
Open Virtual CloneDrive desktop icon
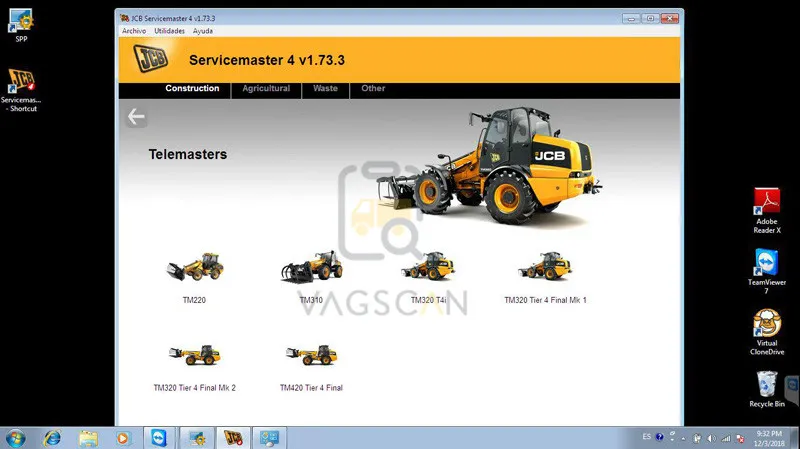(x=767, y=332)
